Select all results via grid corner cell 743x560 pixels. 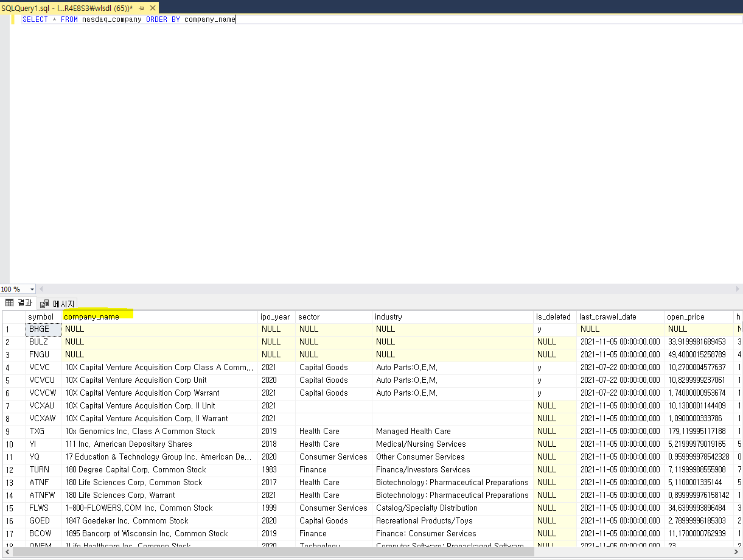(13, 317)
